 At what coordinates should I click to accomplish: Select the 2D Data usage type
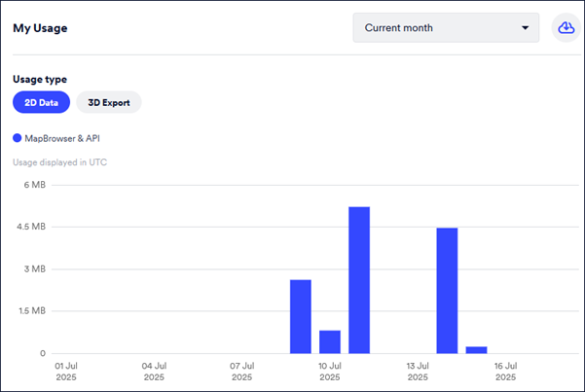pyautogui.click(x=42, y=102)
